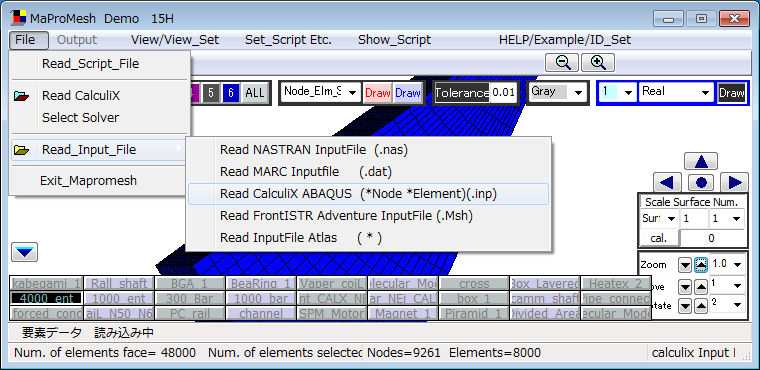Click the Heatex_2 example button
Screen dimensions: 760x370
point(616,284)
